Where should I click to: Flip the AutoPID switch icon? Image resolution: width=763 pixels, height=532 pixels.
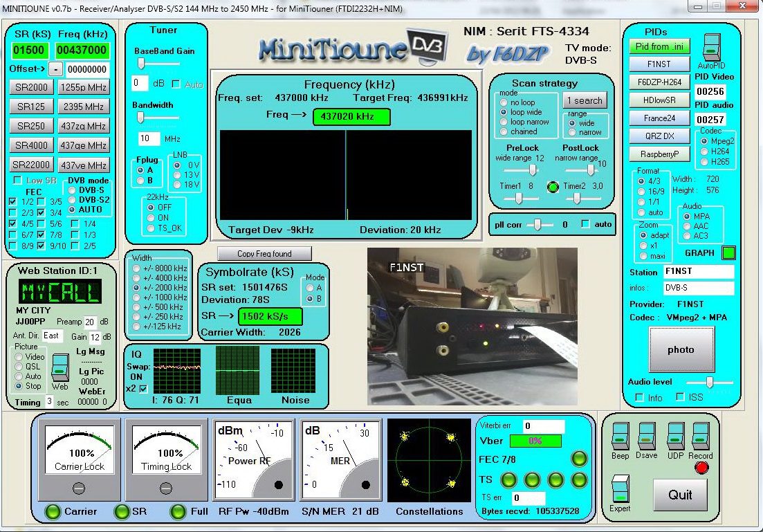(711, 47)
